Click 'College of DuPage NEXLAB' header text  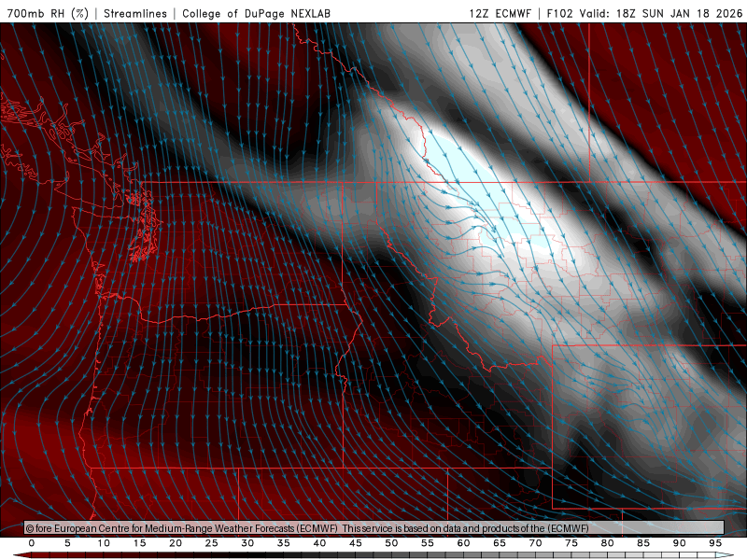(x=256, y=13)
